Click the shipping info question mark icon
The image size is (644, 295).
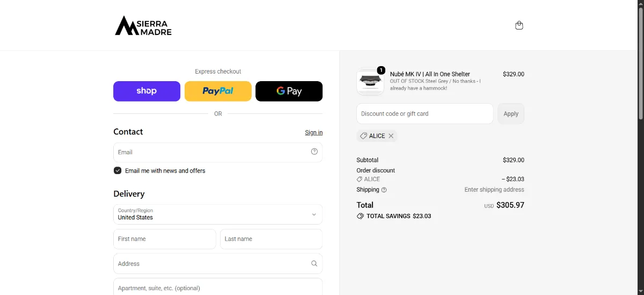click(384, 190)
